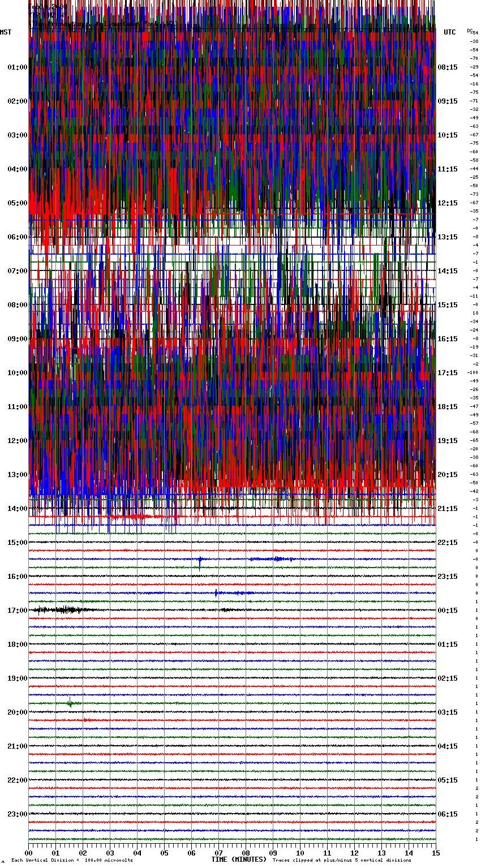This screenshot has width=481, height=868.
Task: Click the Each Vertical Division scale note
Action: pyautogui.click(x=72, y=860)
